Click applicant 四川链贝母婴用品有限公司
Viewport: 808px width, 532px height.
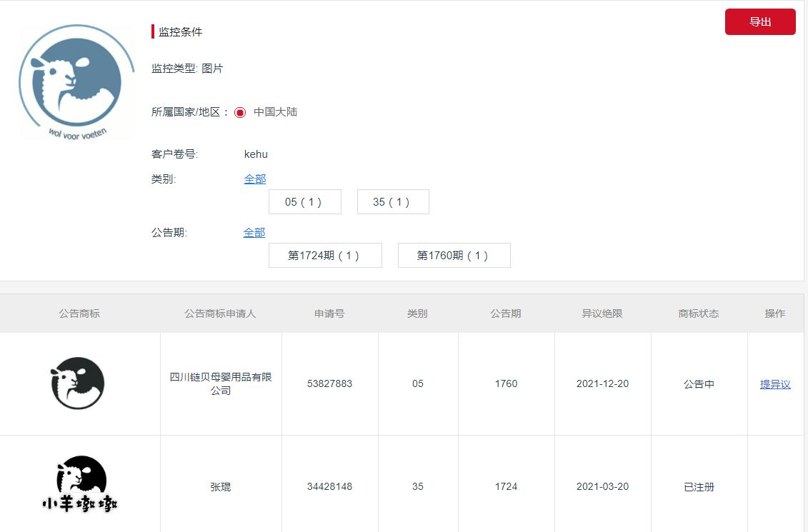tap(221, 383)
